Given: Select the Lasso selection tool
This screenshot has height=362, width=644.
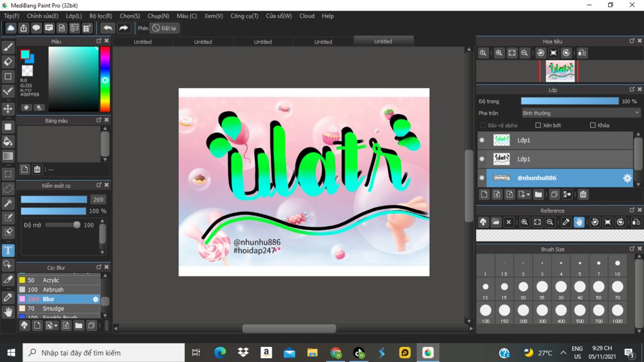Looking at the screenshot, I should tap(8, 189).
